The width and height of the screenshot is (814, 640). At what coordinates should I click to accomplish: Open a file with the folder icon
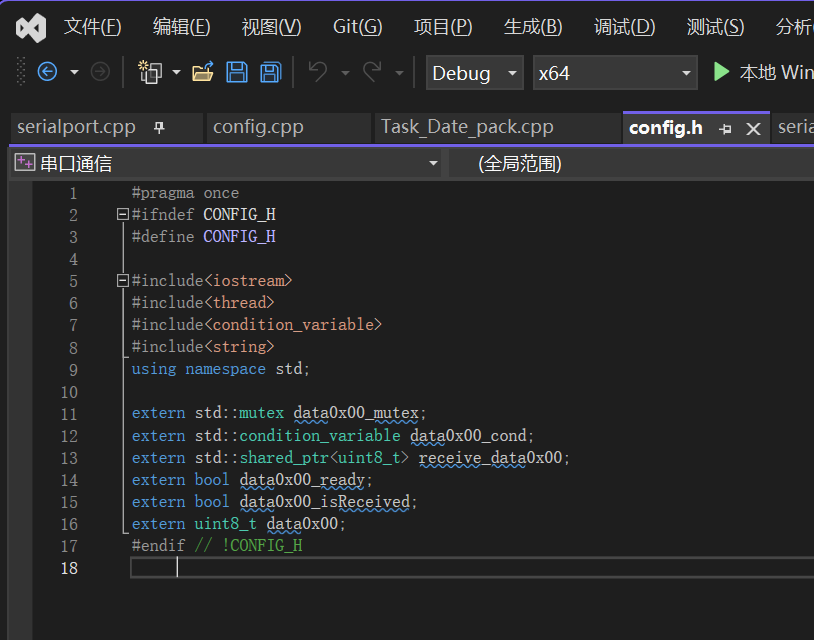203,72
